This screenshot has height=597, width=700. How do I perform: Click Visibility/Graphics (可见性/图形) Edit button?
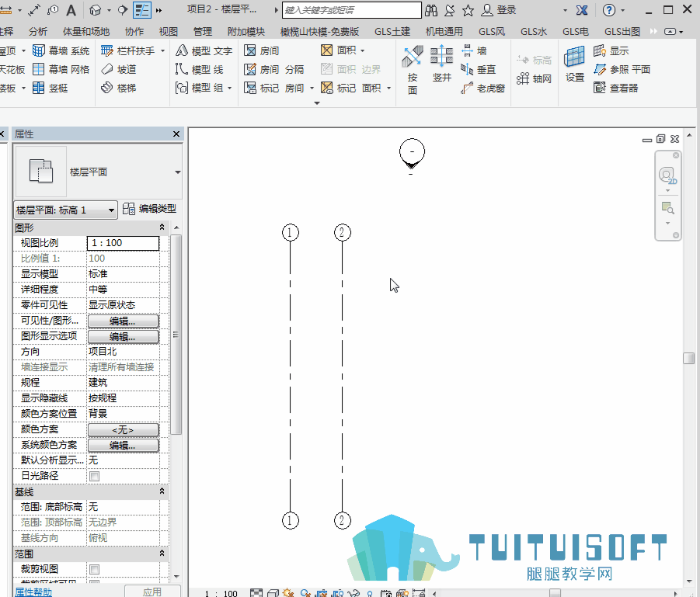[x=123, y=321]
